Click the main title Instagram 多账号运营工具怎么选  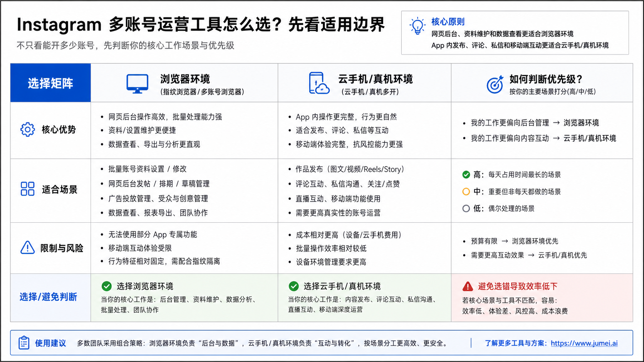pos(201,25)
